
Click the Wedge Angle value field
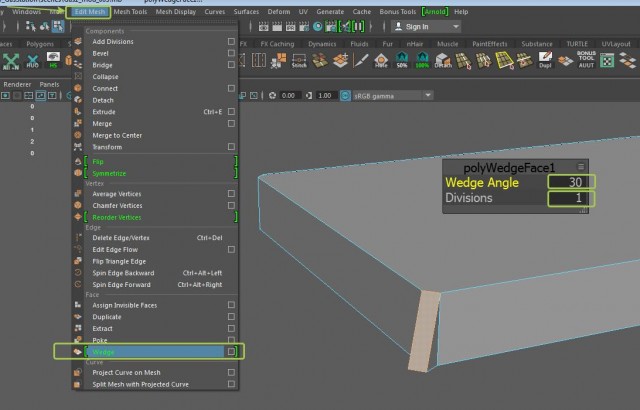(571, 182)
